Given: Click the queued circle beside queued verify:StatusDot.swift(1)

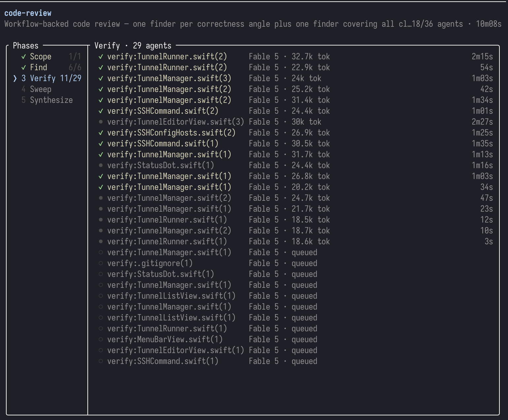Looking at the screenshot, I should pyautogui.click(x=101, y=274).
